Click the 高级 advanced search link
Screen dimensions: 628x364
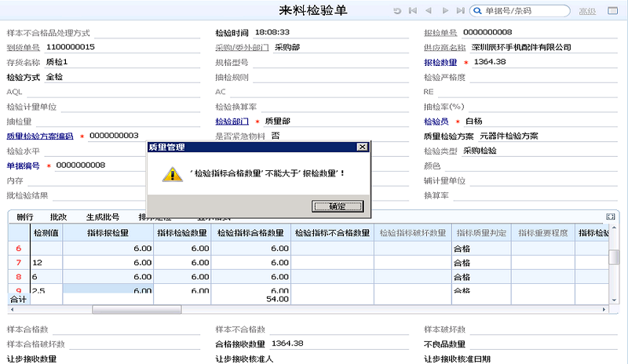point(587,11)
